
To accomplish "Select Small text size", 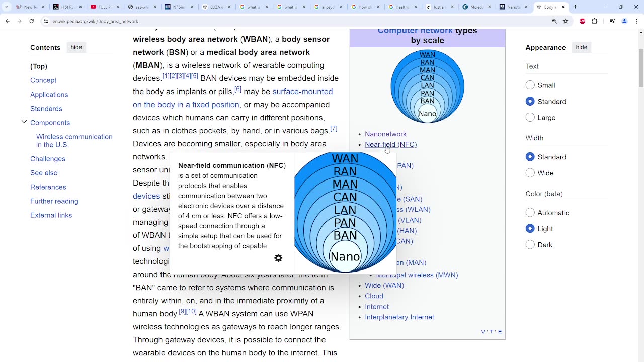I will 530,85.
